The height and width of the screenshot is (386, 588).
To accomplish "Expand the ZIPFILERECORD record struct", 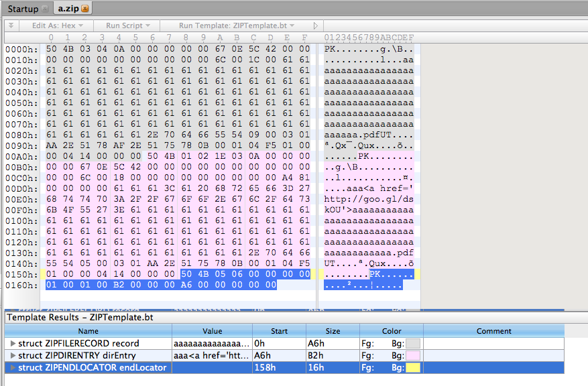I will tap(13, 343).
